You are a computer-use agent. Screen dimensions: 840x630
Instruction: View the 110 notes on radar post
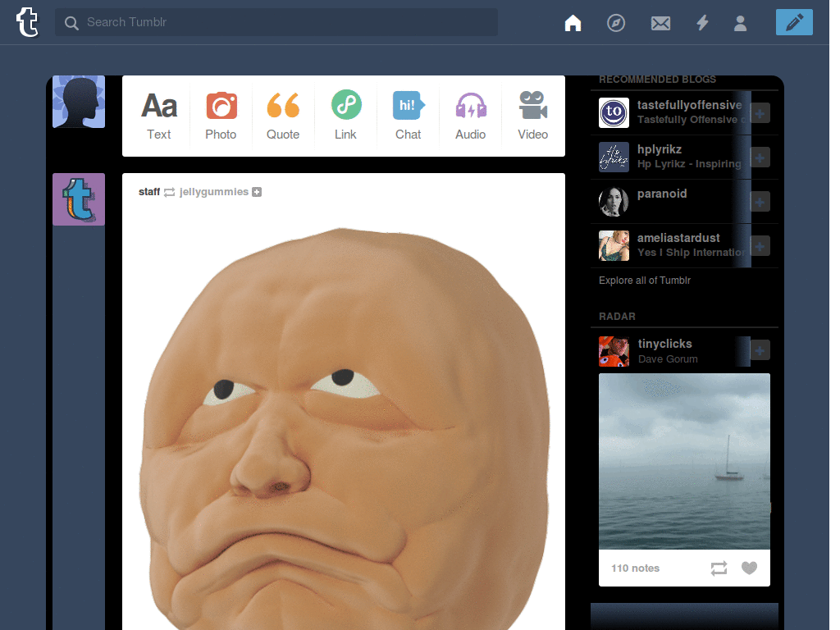pos(636,568)
